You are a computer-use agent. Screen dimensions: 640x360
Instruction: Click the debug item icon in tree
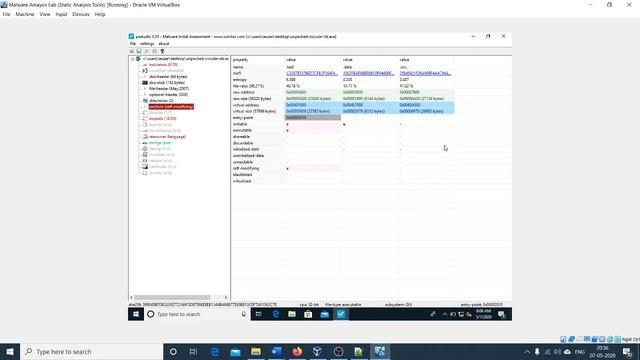coord(144,149)
